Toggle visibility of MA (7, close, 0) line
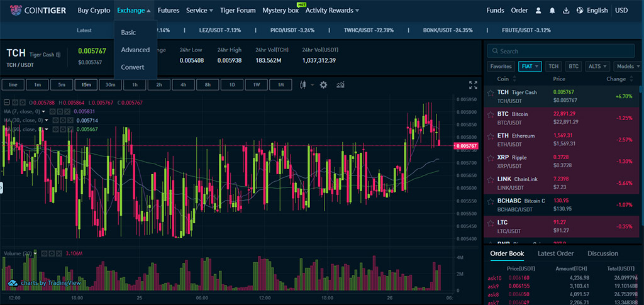Image resolution: width=644 pixels, height=305 pixels. [53, 111]
